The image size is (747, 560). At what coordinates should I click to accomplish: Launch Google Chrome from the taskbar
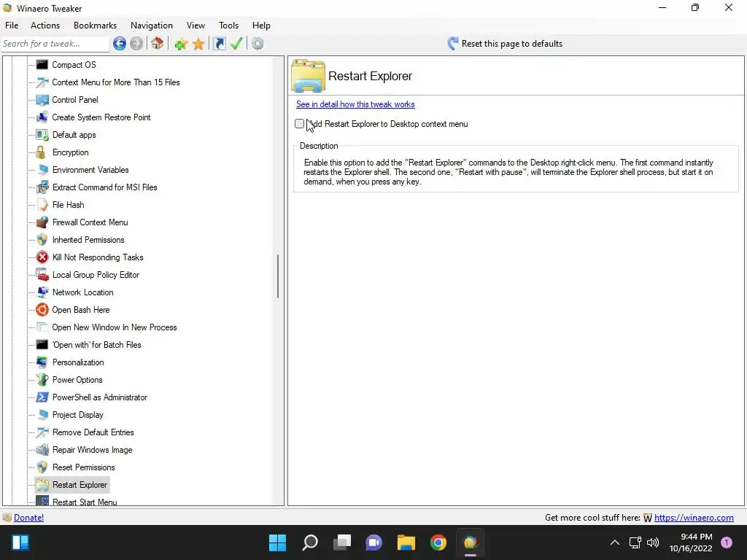point(438,542)
